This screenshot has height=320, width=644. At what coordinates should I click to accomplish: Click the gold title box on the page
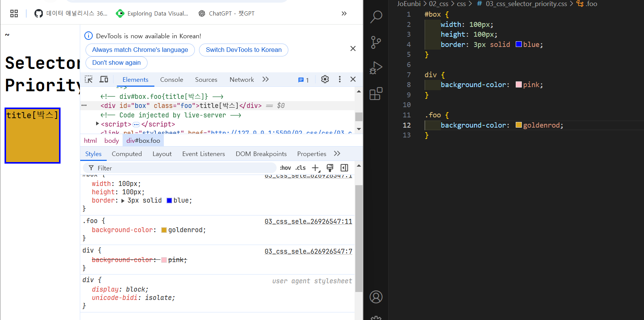click(33, 136)
